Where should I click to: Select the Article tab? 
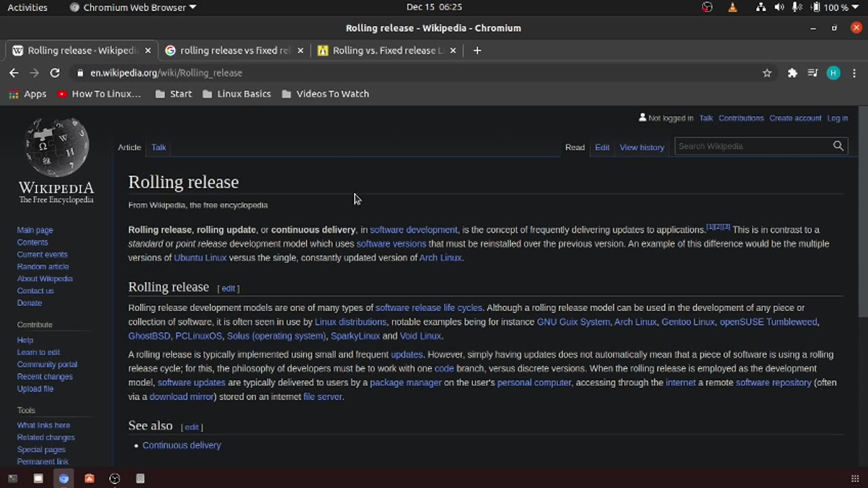coord(130,147)
